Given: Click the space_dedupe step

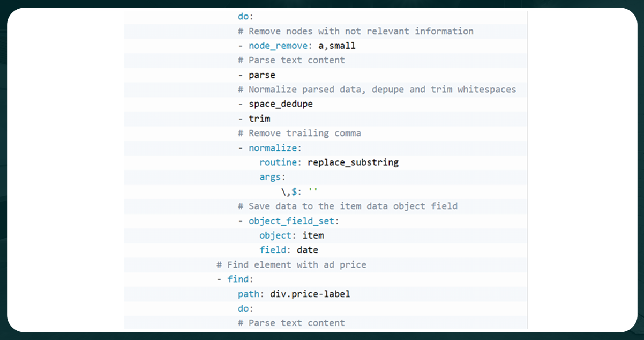Looking at the screenshot, I should 280,104.
